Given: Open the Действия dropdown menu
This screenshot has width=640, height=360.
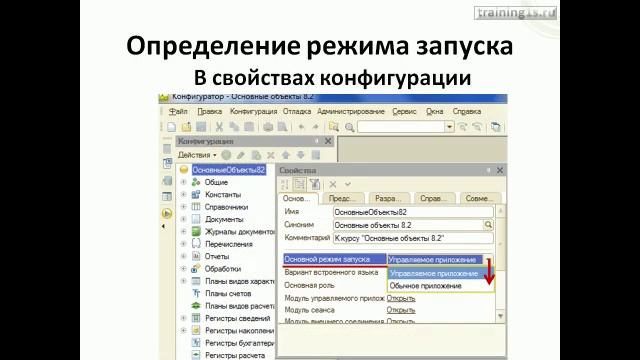Looking at the screenshot, I should coord(197,155).
